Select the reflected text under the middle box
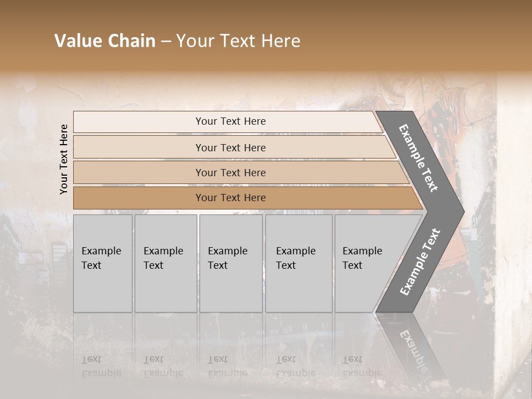 click(x=227, y=366)
